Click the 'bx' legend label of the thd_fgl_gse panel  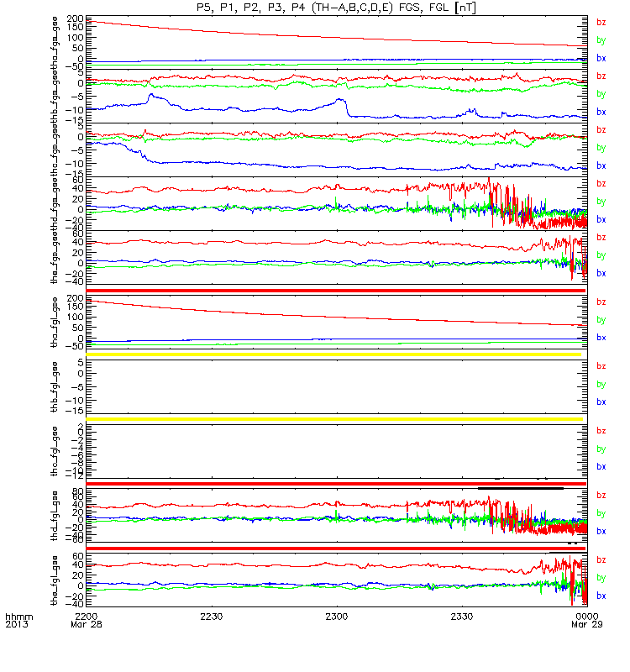click(x=601, y=532)
